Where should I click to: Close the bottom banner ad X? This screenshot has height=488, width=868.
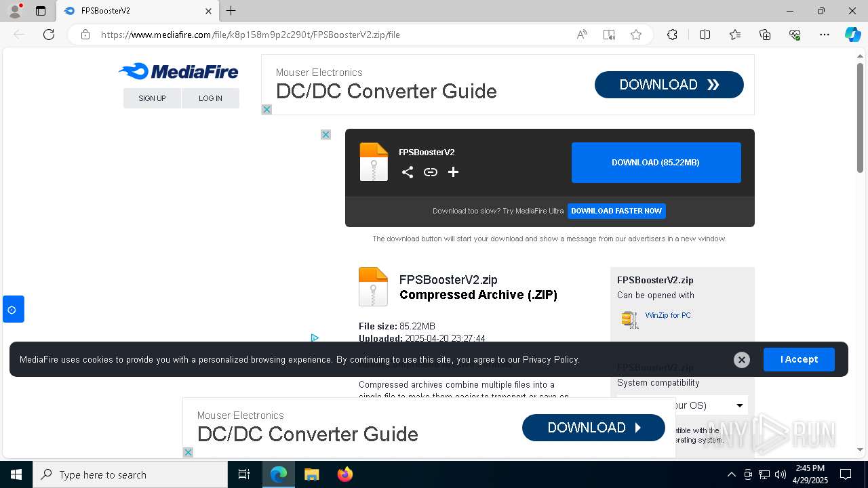coord(188,452)
